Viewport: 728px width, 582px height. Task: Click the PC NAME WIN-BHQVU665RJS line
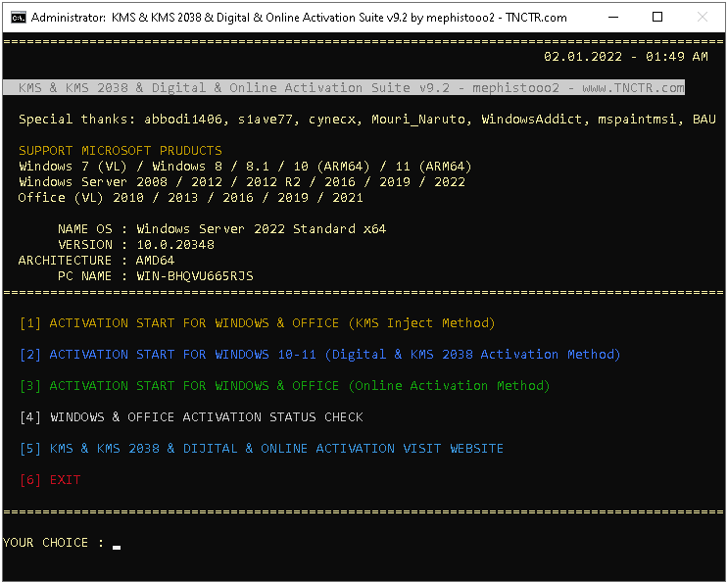(156, 276)
